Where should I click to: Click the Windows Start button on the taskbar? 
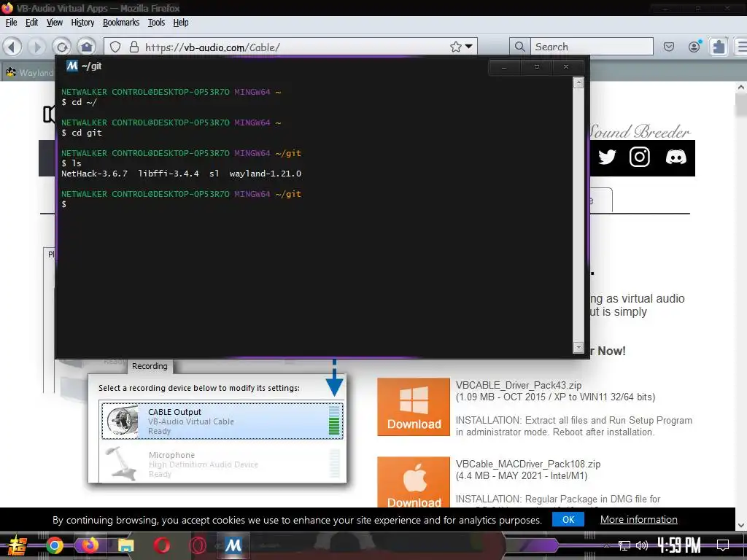(17, 545)
